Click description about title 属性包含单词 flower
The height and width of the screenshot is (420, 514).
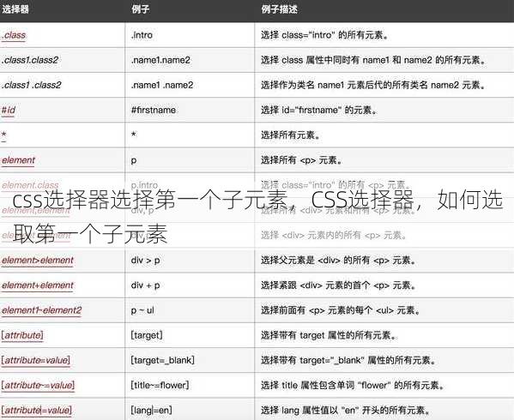(353, 385)
